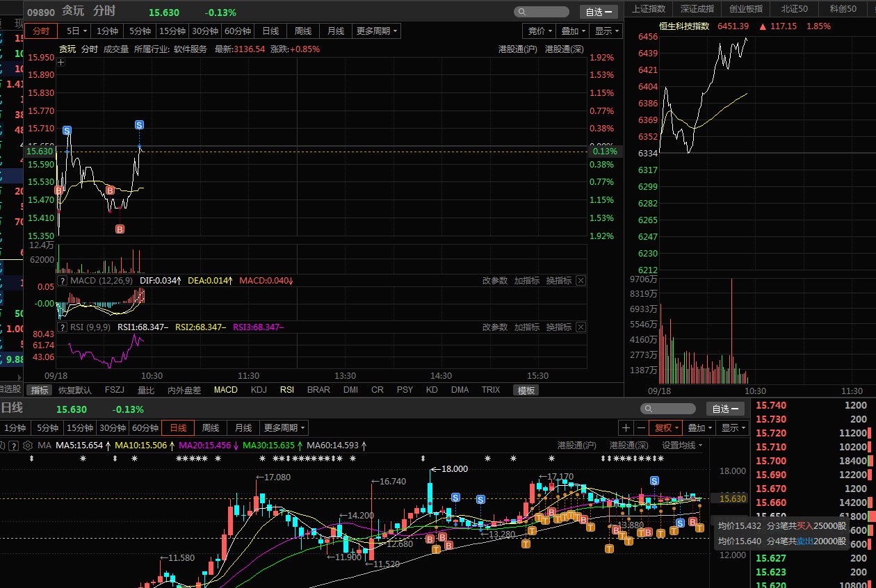The width and height of the screenshot is (876, 588).
Task: Click 恢复默认 on indicator bar
Action: pyautogui.click(x=74, y=391)
